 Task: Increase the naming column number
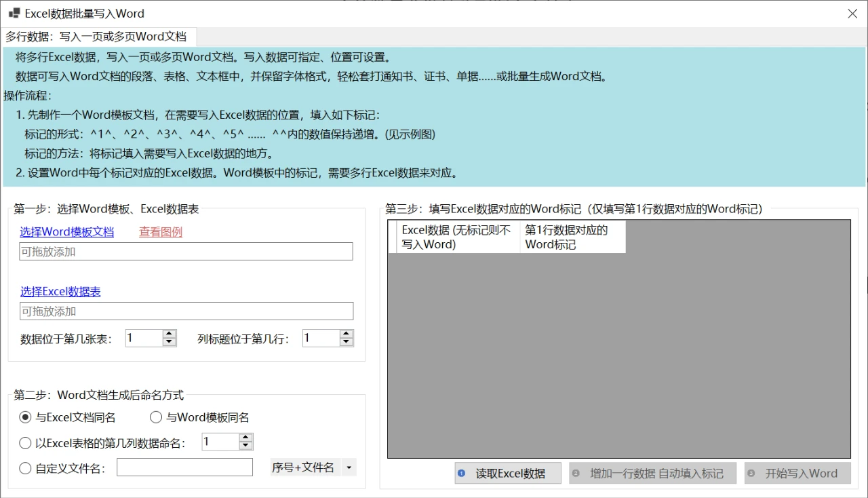[246, 438]
